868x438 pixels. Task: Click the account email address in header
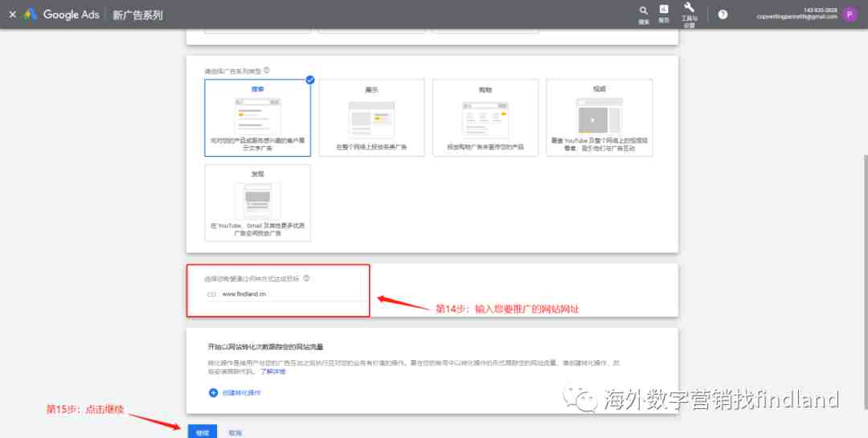coord(796,17)
